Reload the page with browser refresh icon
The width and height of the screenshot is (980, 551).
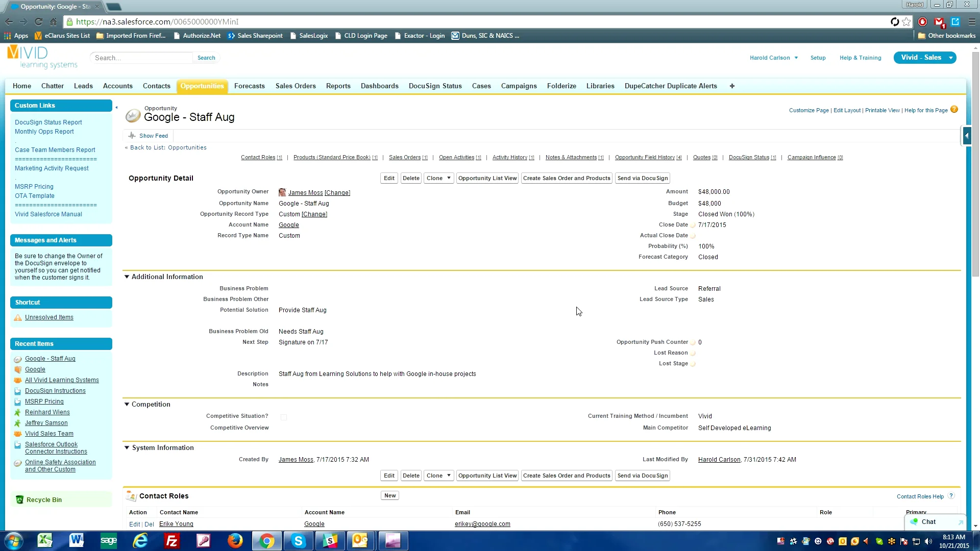pos(38,22)
